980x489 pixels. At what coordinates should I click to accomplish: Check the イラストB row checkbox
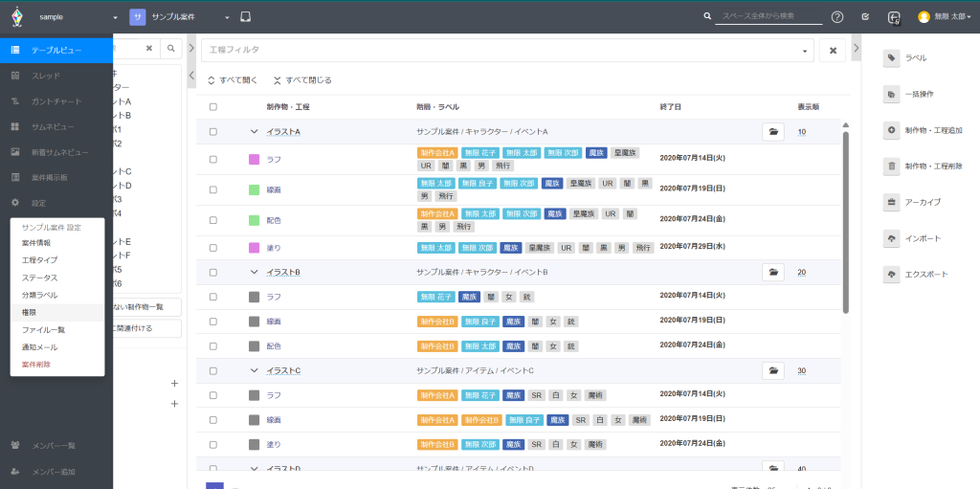(x=213, y=273)
